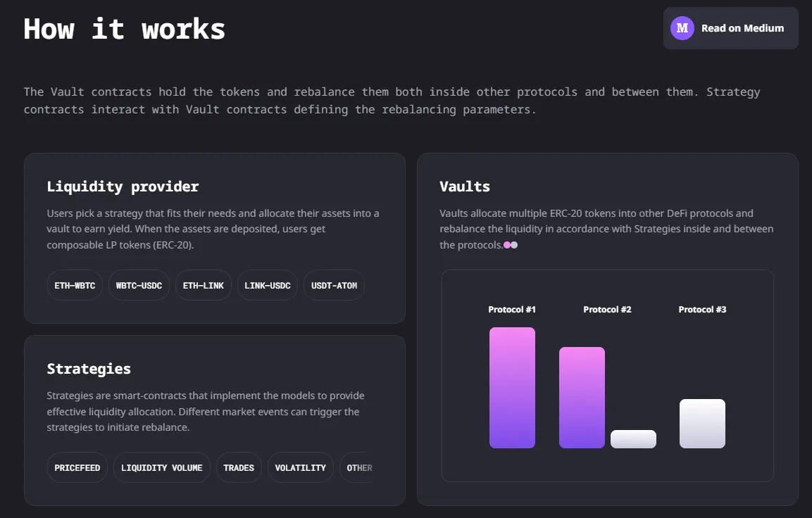The image size is (812, 518).
Task: Enable the OTHER strategy trigger chip
Action: (359, 467)
